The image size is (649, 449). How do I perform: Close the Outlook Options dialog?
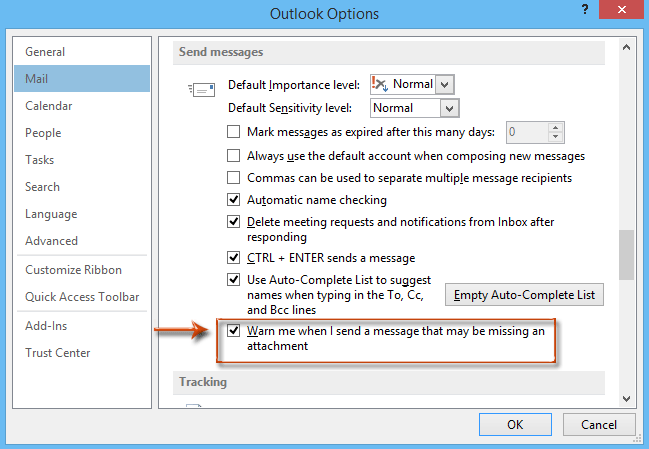[625, 12]
